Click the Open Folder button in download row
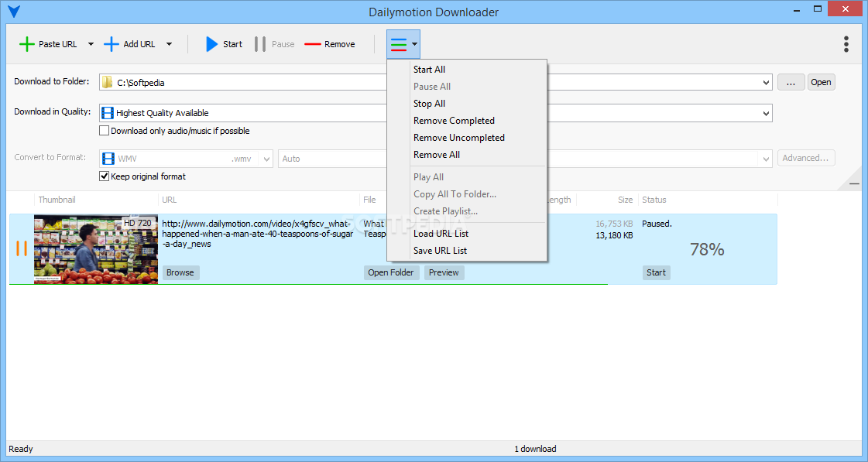 [391, 272]
